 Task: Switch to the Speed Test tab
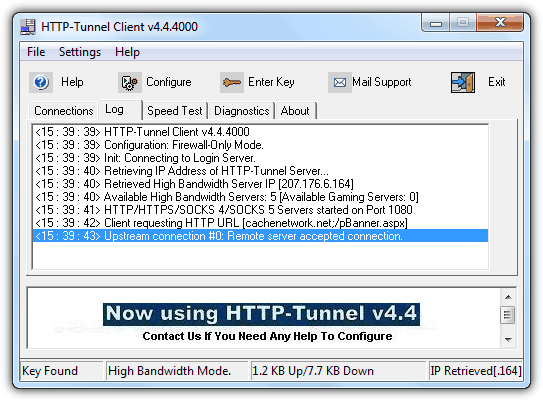click(x=175, y=111)
